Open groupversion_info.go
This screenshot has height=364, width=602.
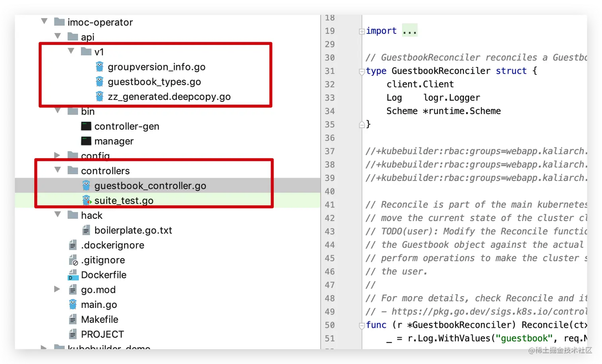pyautogui.click(x=156, y=67)
